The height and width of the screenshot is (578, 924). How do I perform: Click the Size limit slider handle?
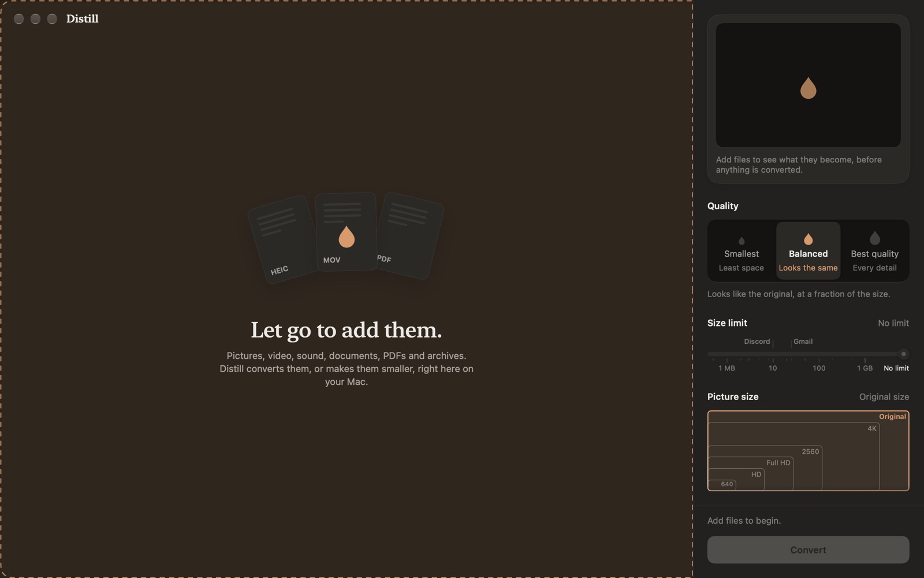point(903,354)
